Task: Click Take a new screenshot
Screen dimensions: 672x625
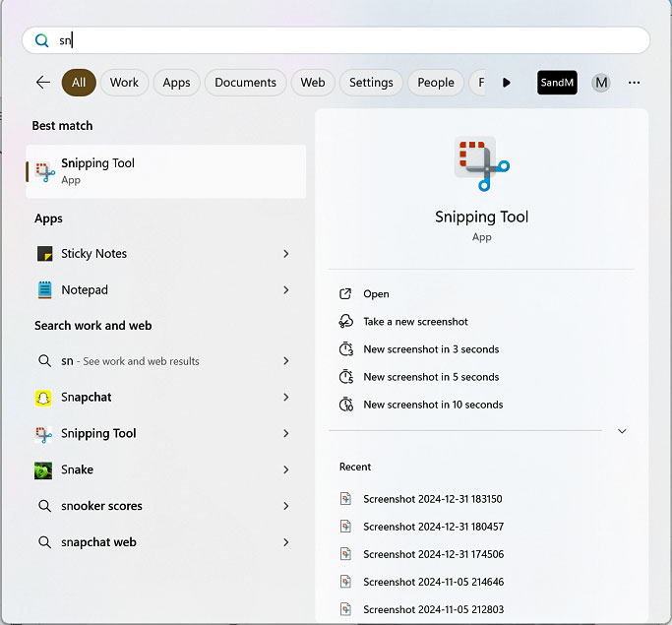Action: [416, 322]
